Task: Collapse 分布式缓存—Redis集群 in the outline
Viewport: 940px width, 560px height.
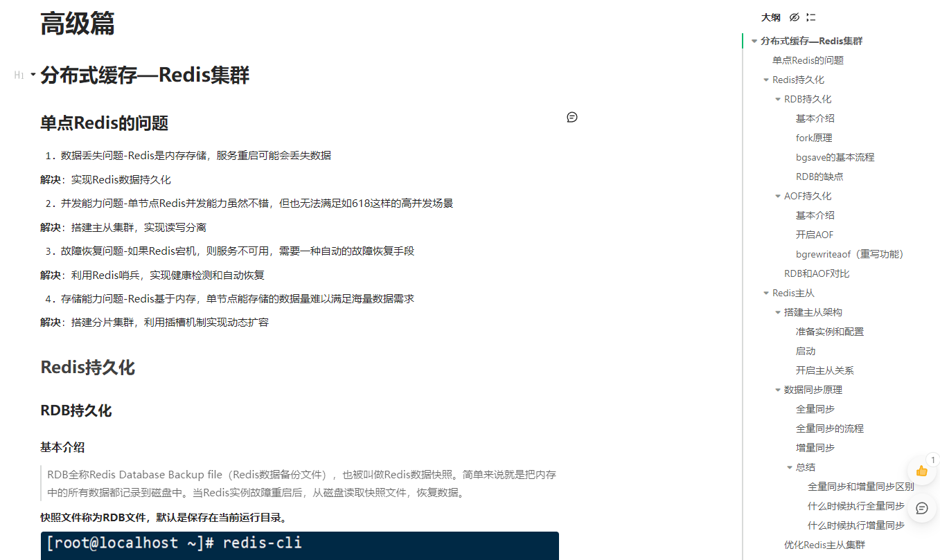Action: point(754,41)
